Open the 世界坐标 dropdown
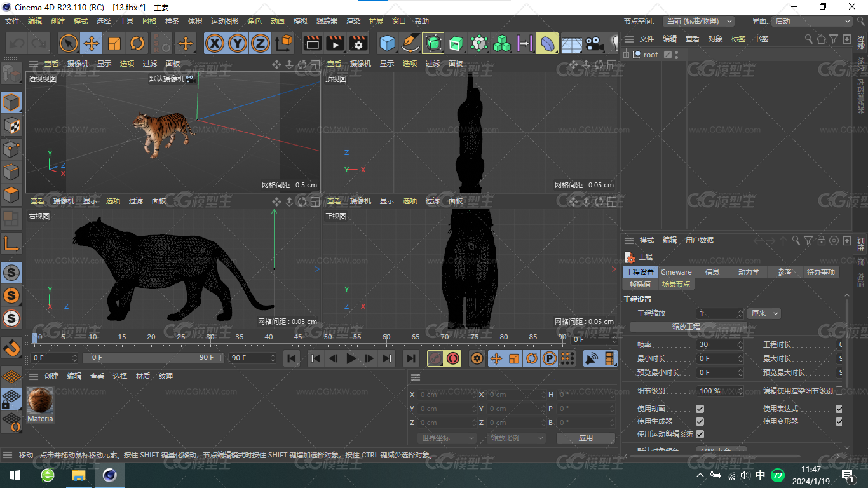The width and height of the screenshot is (868, 488). click(x=447, y=438)
